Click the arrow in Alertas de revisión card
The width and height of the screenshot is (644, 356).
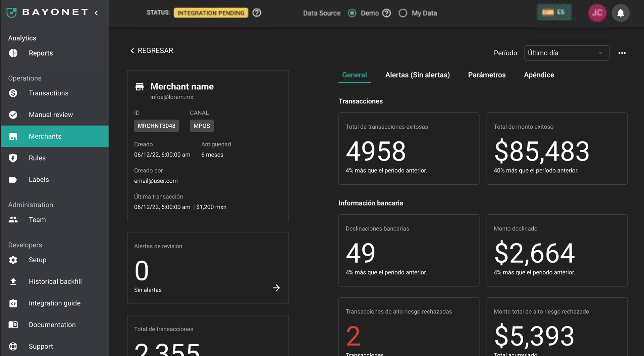pyautogui.click(x=276, y=288)
